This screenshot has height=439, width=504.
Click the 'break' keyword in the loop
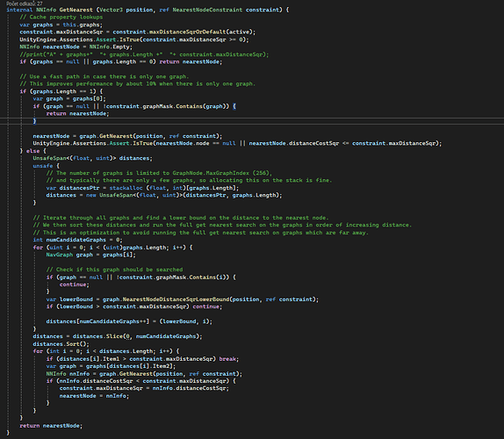click(227, 358)
